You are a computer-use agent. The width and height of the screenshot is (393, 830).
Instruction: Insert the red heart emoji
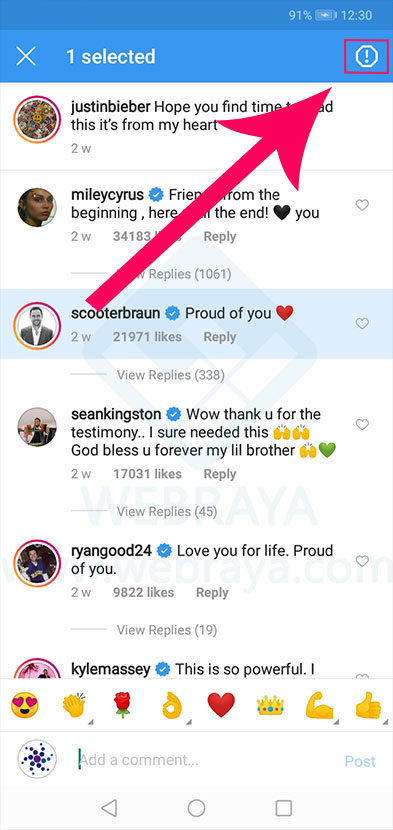coord(221,706)
